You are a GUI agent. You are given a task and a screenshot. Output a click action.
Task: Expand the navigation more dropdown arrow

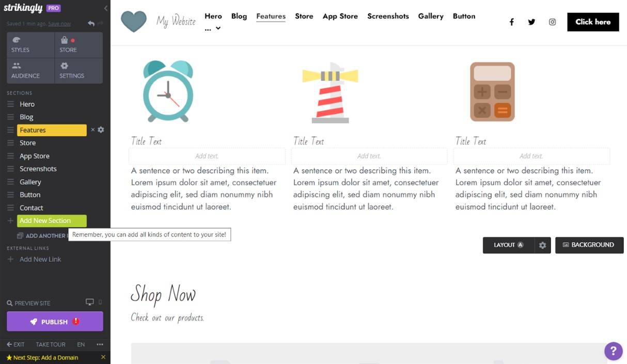pyautogui.click(x=218, y=28)
